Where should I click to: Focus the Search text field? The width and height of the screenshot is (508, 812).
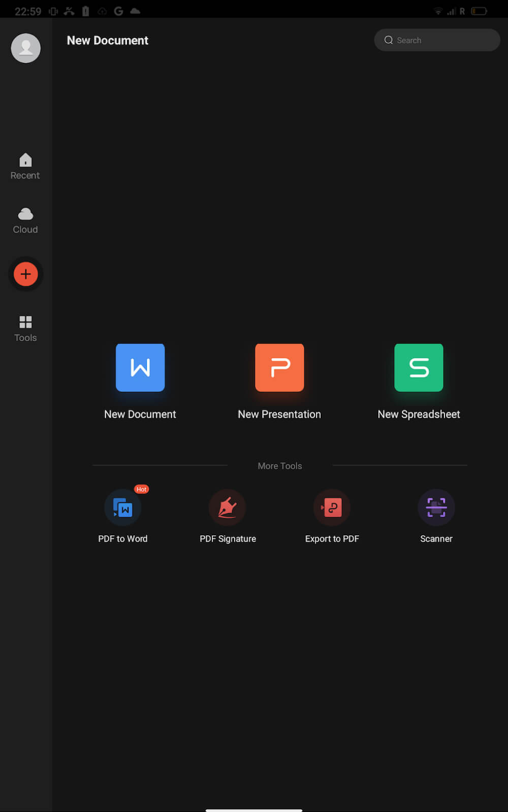[442, 40]
